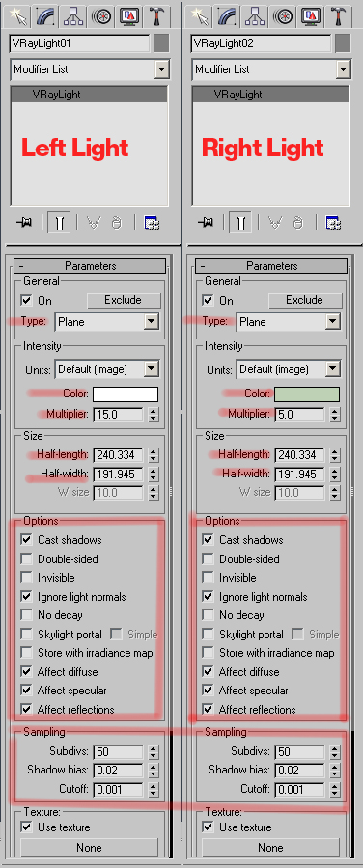Open green Color swatch of the right light

(x=306, y=394)
